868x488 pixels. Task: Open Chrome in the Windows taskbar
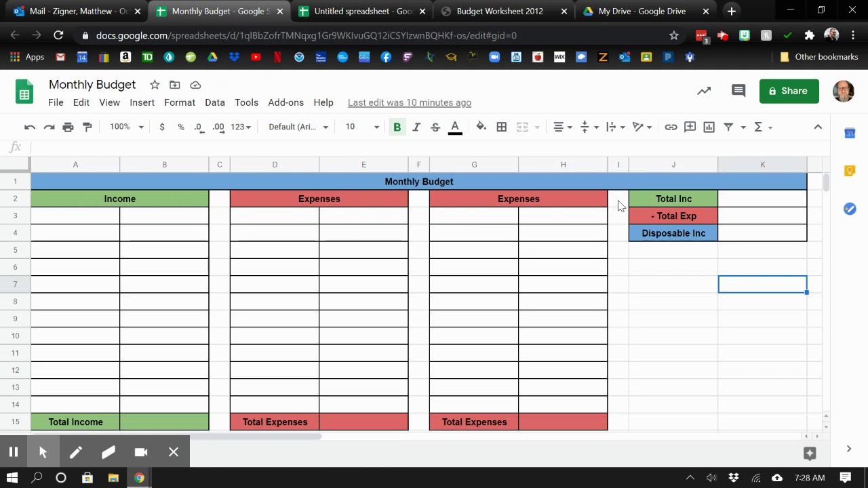click(x=139, y=478)
